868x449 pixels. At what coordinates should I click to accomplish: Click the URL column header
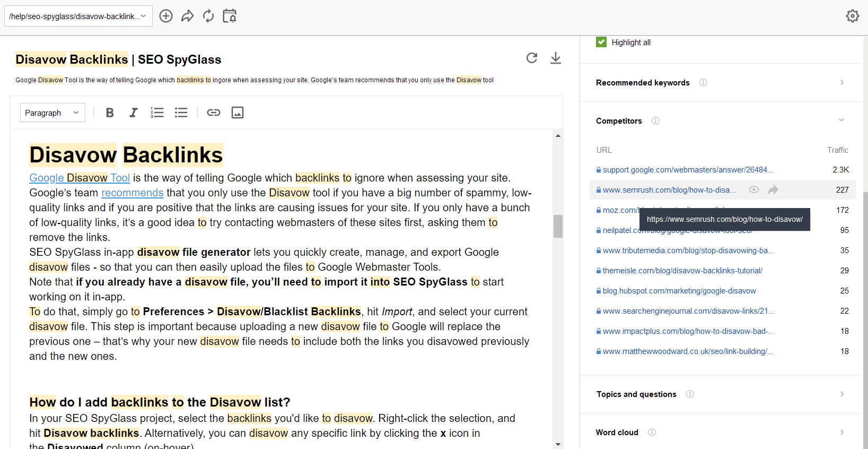pyautogui.click(x=604, y=150)
